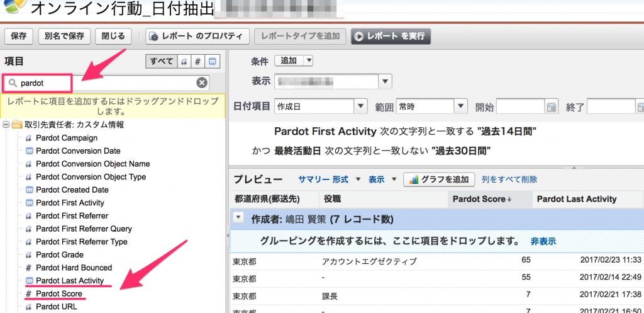Image resolution: width=644 pixels, height=313 pixels.
Task: Sort by Pardot Score column header
Action: click(x=490, y=200)
